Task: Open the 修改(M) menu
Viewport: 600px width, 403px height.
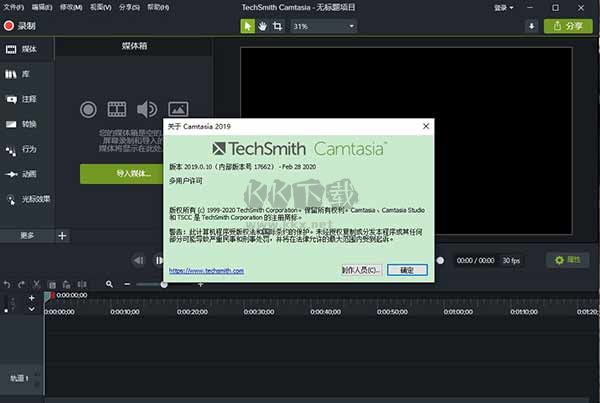Action: point(71,7)
